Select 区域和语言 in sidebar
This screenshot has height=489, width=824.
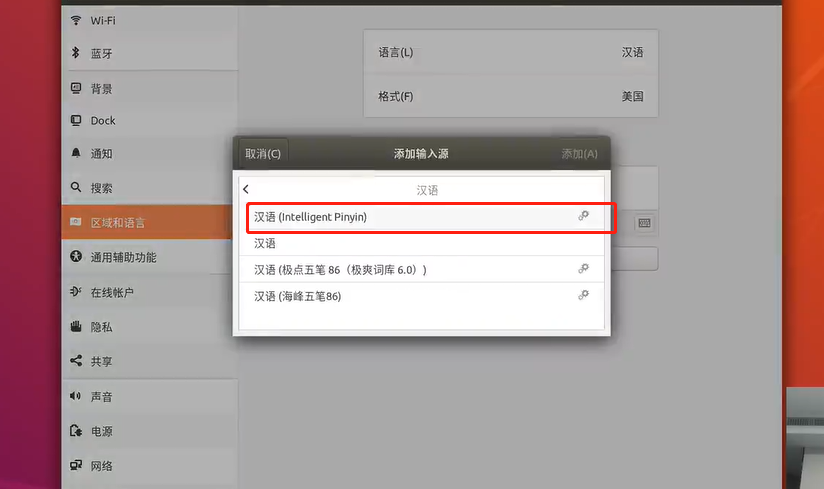click(147, 222)
